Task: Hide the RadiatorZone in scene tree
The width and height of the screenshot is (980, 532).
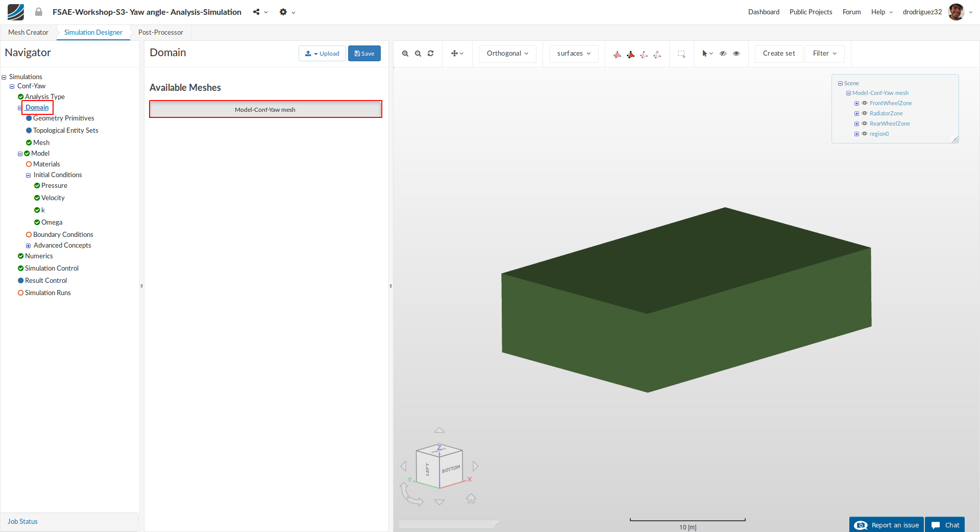Action: click(x=865, y=113)
